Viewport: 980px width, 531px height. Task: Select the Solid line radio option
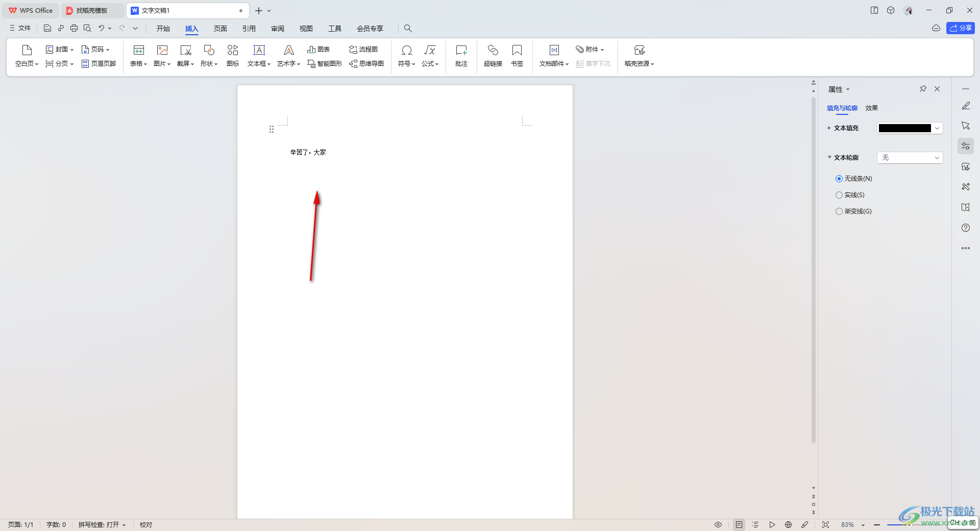(850, 195)
